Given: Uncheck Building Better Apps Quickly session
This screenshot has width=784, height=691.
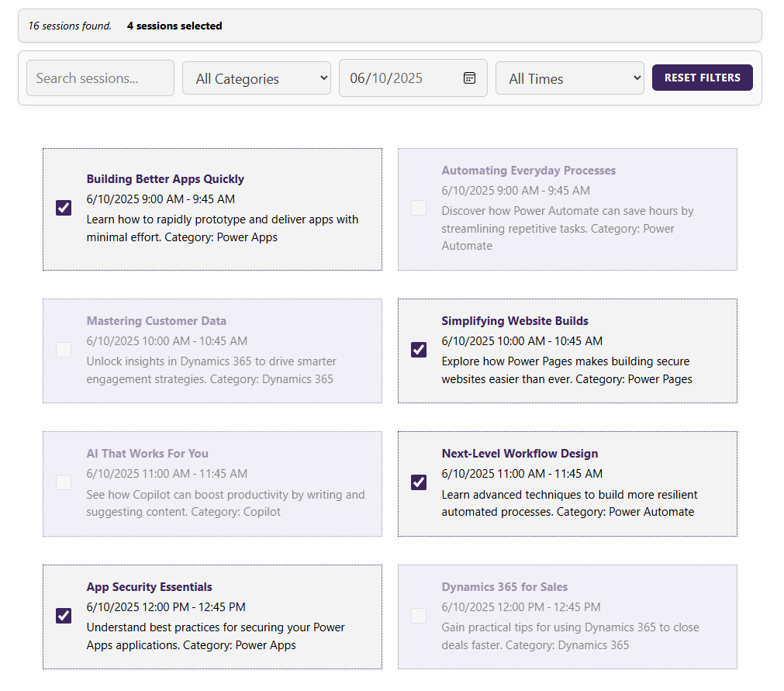Looking at the screenshot, I should (64, 208).
